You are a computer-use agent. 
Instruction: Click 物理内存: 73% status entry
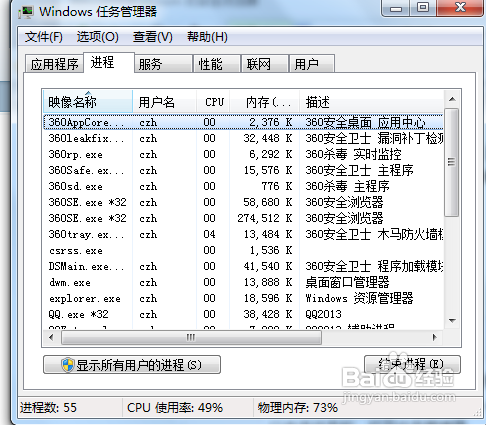click(297, 407)
